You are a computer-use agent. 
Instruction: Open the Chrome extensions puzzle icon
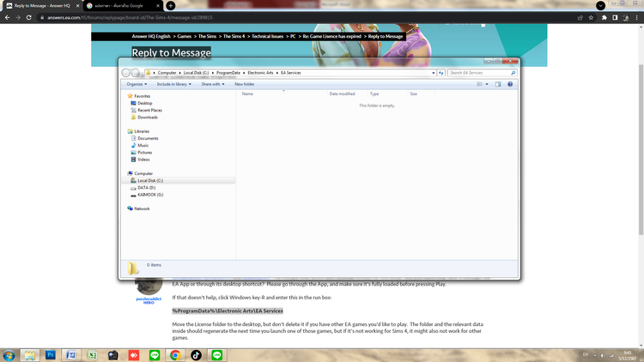[x=604, y=17]
